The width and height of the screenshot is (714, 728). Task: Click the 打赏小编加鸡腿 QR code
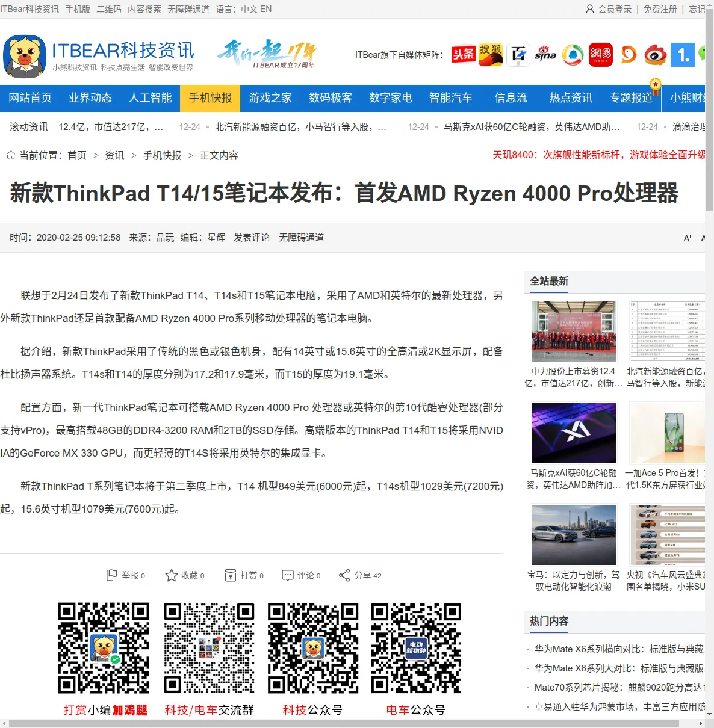coord(104,648)
